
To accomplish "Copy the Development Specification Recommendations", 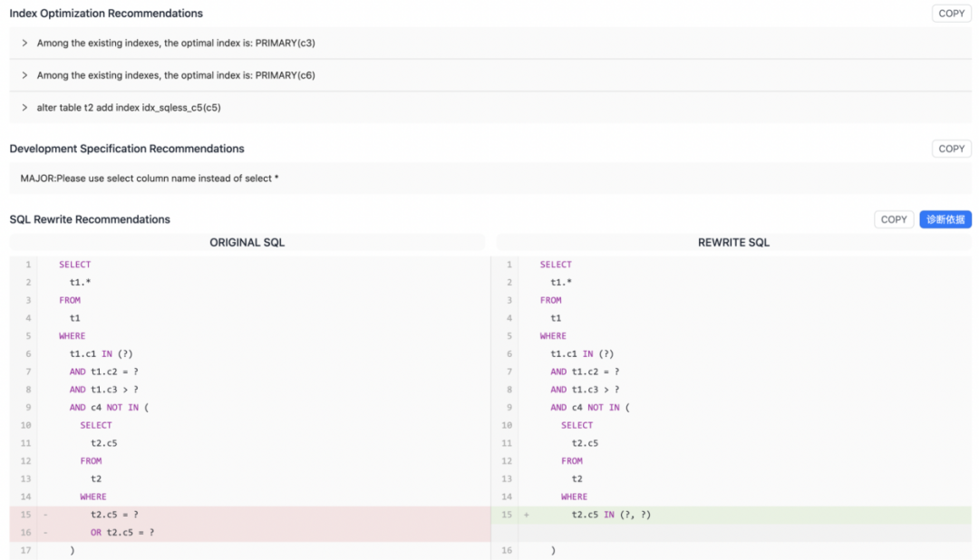I will [x=951, y=149].
